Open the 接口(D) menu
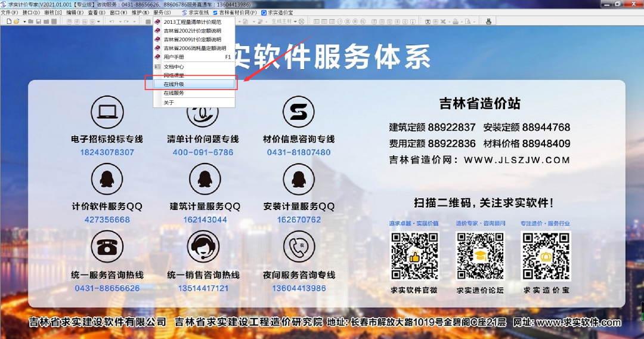 [31, 13]
